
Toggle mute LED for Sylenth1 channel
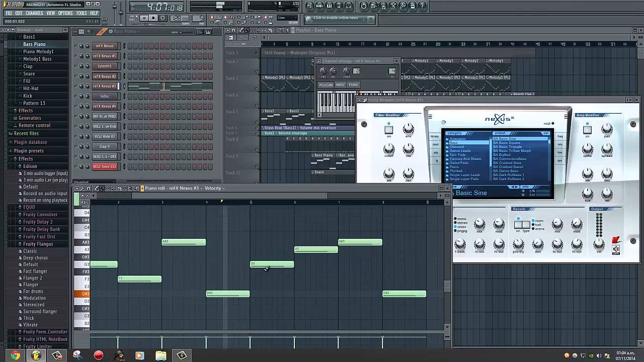(x=75, y=66)
